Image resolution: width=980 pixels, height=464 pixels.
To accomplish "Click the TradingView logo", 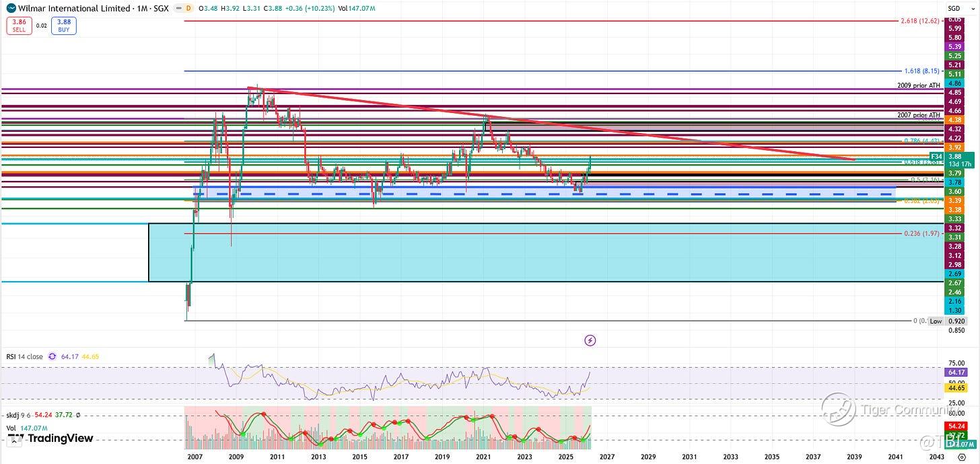I will point(50,439).
